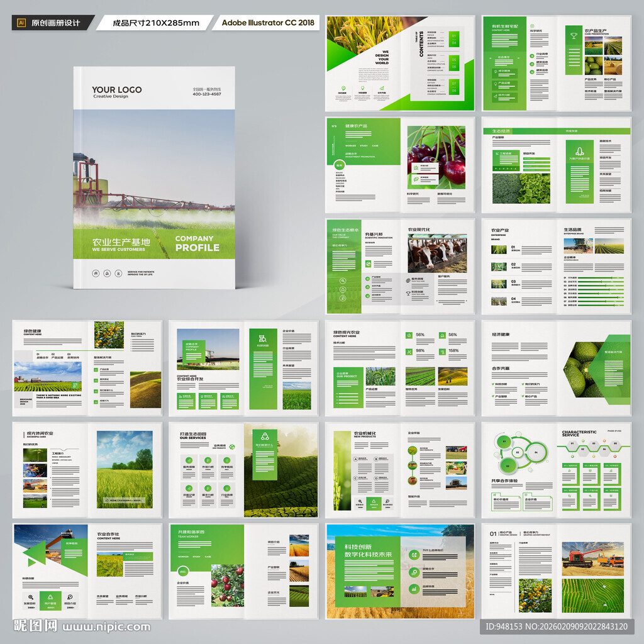The width and height of the screenshot is (644, 644).
Task: Click the 成品尺寸210X285mm label
Action: (156, 23)
